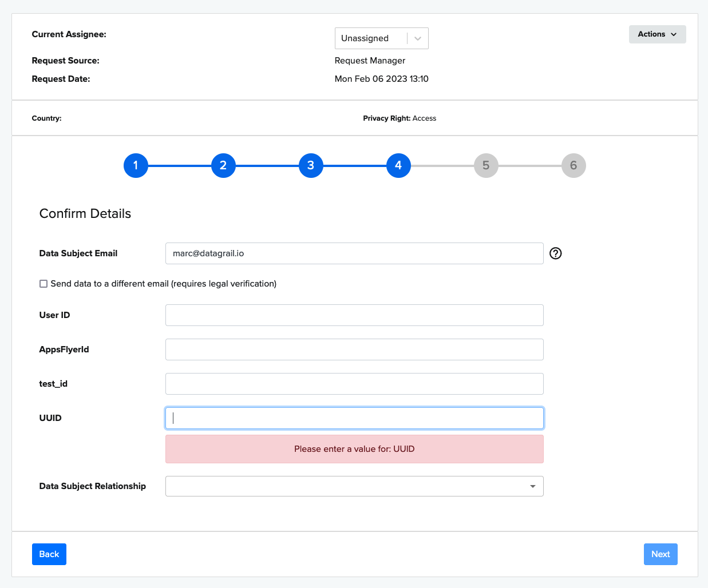Click the request date Mon Feb 06 2023 13:10

click(x=382, y=79)
